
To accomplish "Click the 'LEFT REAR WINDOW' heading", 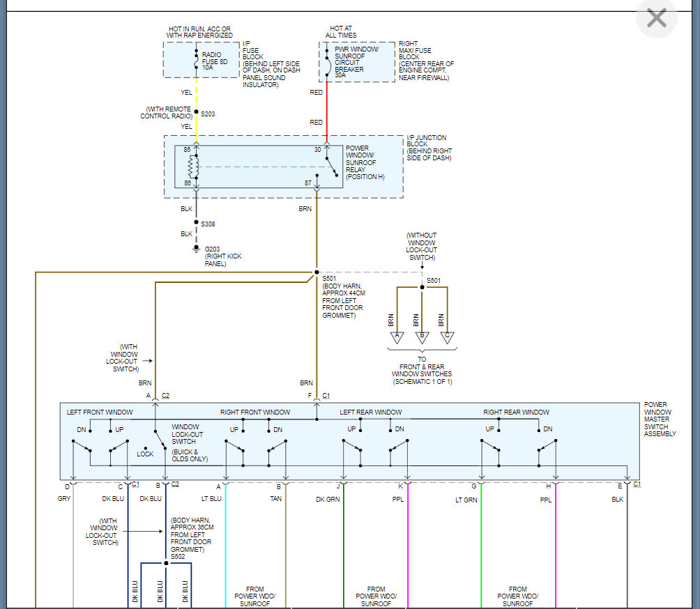I will pyautogui.click(x=370, y=413).
